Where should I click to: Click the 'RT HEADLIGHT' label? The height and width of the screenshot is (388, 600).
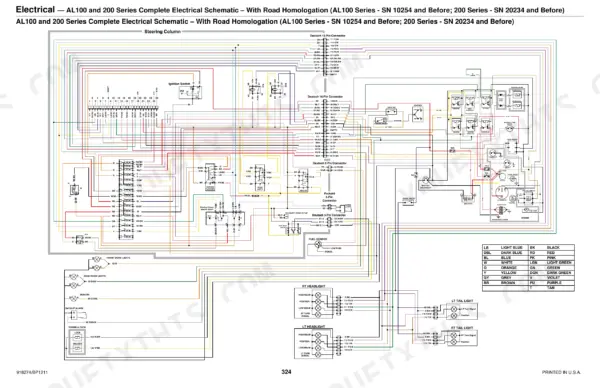click(x=313, y=286)
